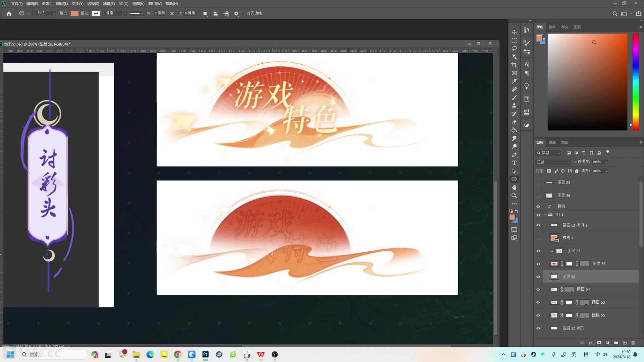Open blend mode 正常 dropdown
This screenshot has width=644, height=362.
(x=553, y=162)
